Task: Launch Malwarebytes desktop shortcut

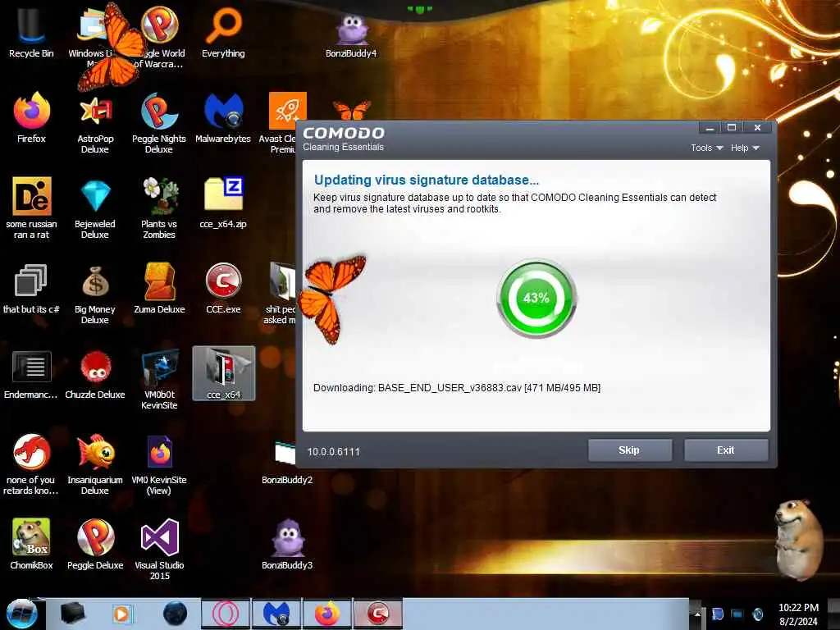Action: point(223,118)
